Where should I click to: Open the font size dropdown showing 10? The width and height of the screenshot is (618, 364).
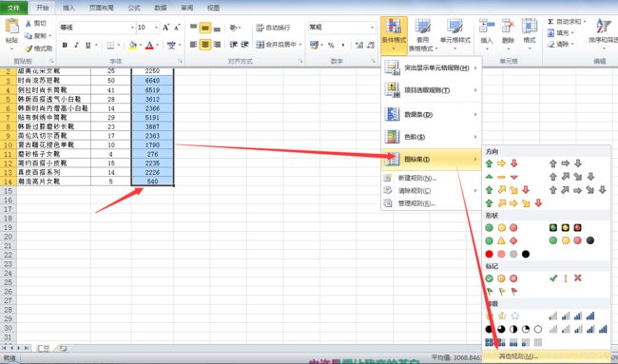point(156,28)
